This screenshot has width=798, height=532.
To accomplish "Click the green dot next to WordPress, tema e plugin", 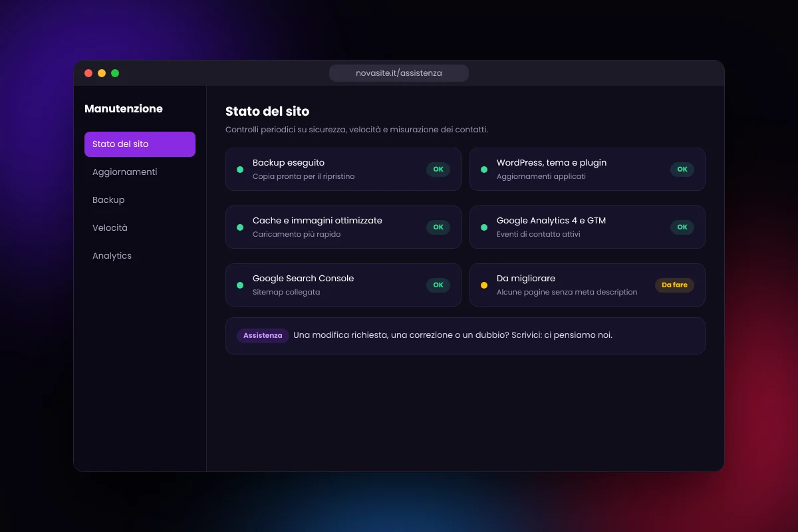I will (x=484, y=170).
